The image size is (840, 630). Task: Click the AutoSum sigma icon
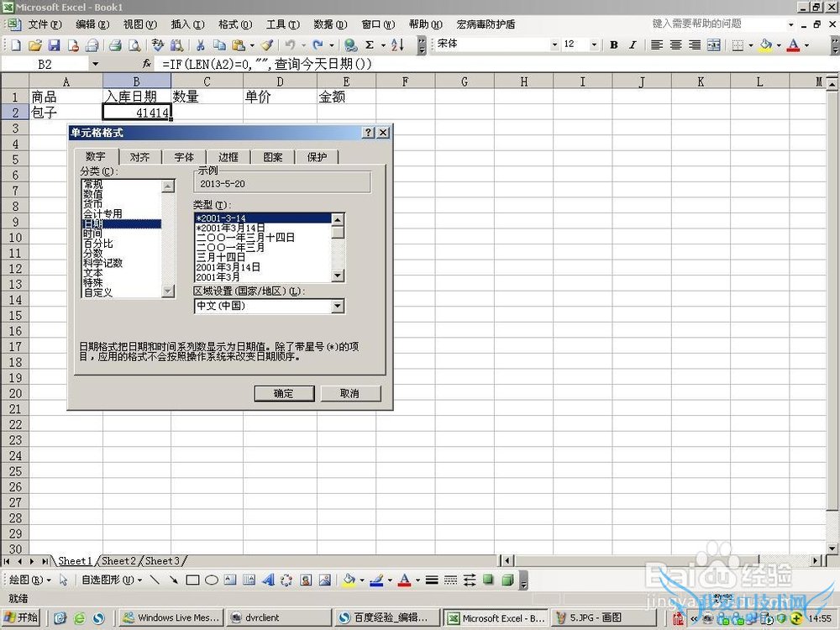point(369,45)
